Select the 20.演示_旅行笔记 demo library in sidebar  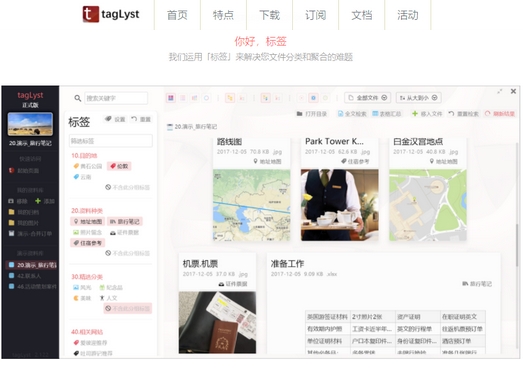click(32, 265)
